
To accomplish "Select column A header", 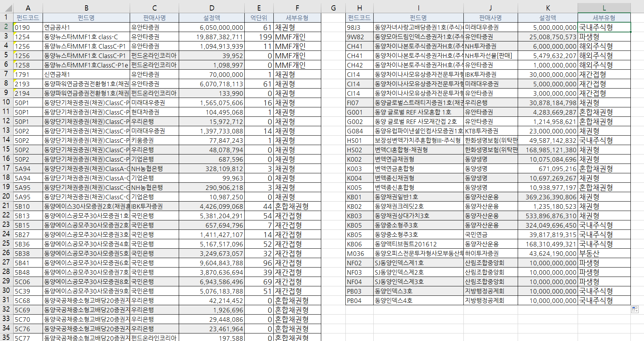I will pos(28,8).
